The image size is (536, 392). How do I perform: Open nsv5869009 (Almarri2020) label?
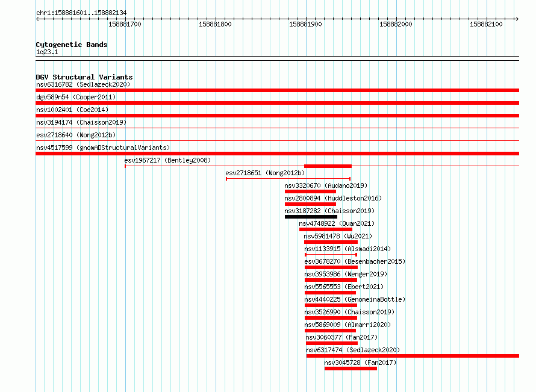(347, 325)
